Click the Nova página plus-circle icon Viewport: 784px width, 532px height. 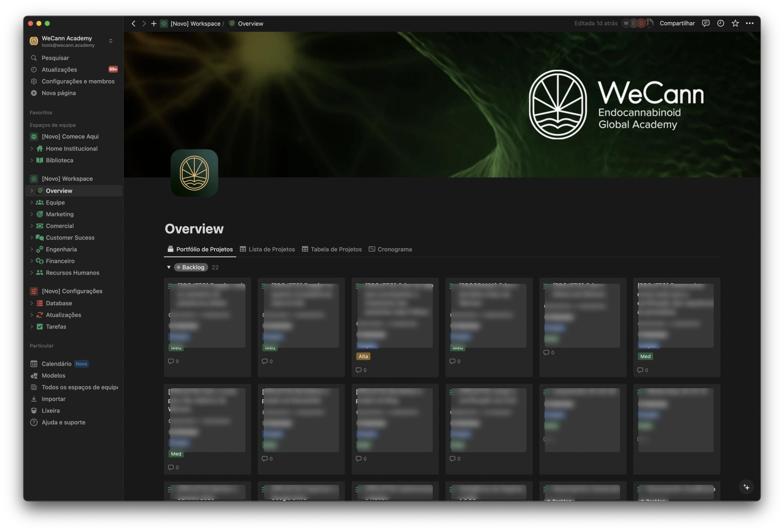34,93
